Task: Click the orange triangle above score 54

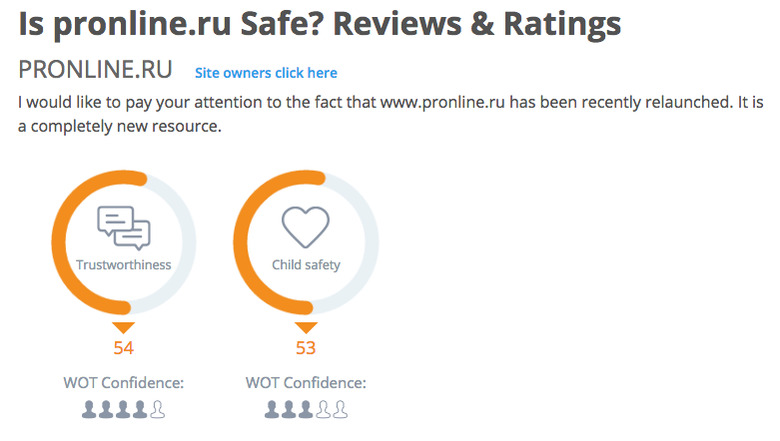Action: (123, 328)
